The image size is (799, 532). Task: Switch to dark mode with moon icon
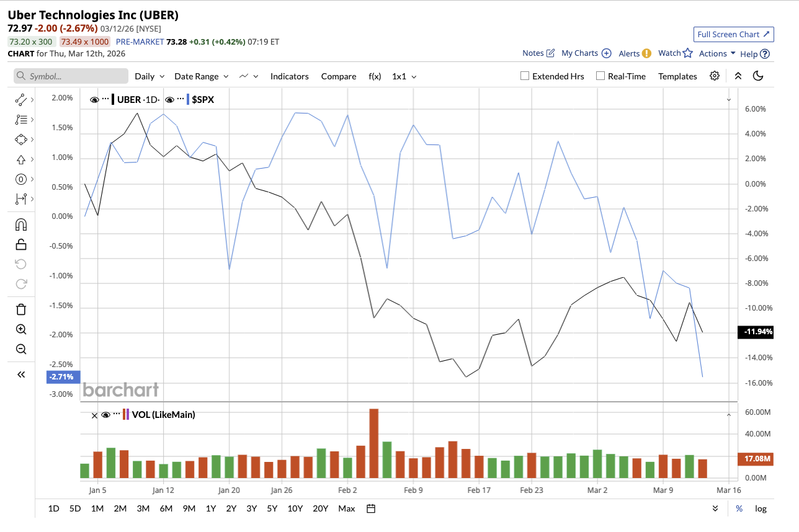(x=757, y=76)
